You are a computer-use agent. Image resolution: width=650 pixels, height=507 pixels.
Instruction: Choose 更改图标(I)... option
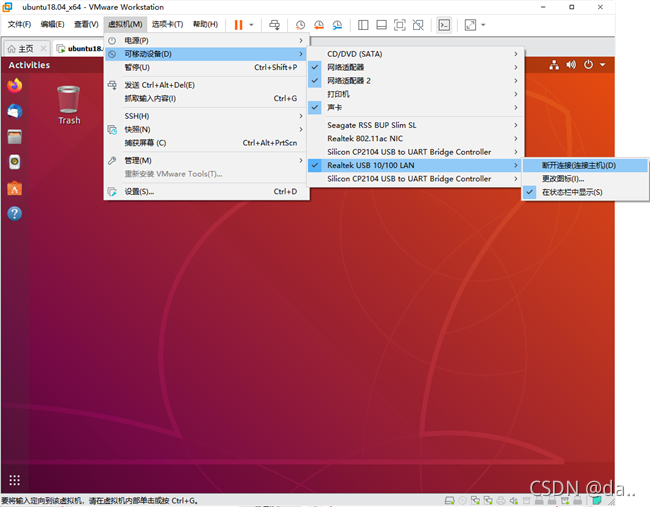pyautogui.click(x=585, y=179)
